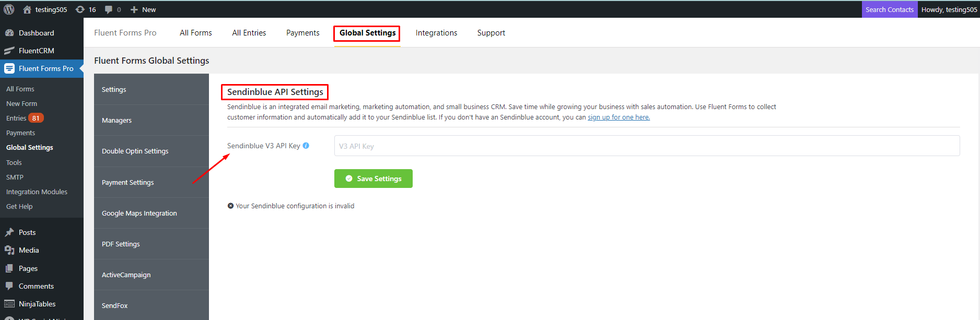This screenshot has height=320, width=980.
Task: Click the FluentCRM sidebar icon
Action: coord(9,51)
